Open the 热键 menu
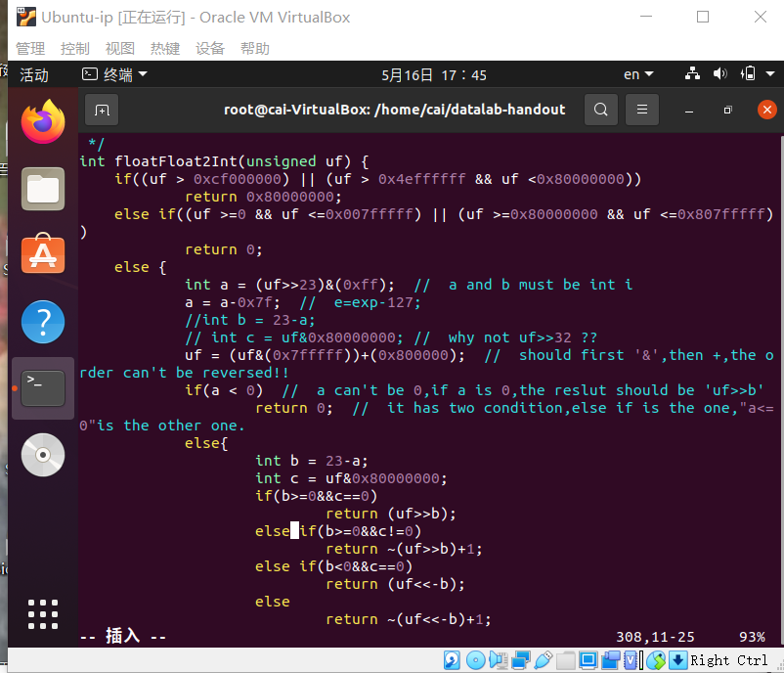 (x=165, y=49)
